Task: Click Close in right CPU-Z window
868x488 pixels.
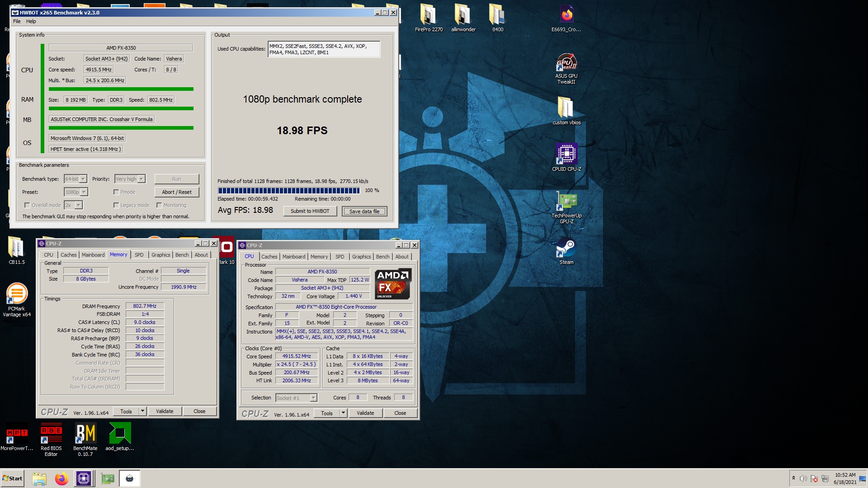Action: [400, 413]
